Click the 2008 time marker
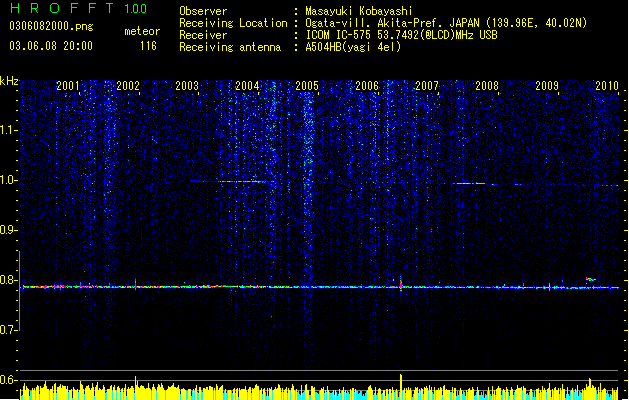The width and height of the screenshot is (629, 400). [x=487, y=86]
